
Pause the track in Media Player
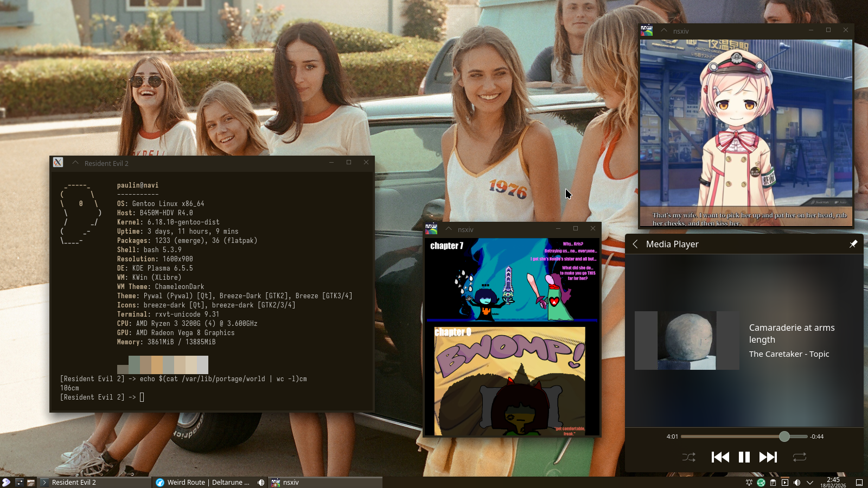[744, 457]
